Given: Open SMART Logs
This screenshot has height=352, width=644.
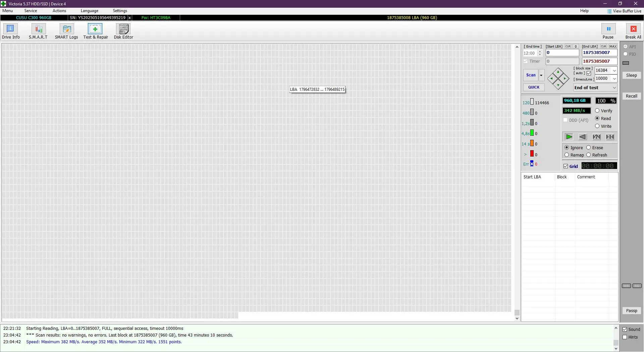Looking at the screenshot, I should click(66, 32).
